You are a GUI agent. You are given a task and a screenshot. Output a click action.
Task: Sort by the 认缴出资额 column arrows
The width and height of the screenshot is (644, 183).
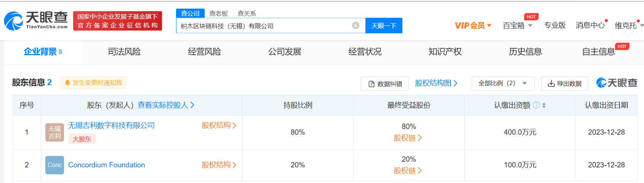pyautogui.click(x=544, y=105)
